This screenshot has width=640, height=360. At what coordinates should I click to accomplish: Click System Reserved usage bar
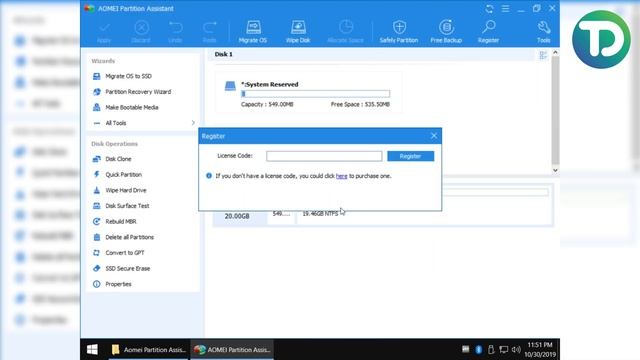[316, 94]
